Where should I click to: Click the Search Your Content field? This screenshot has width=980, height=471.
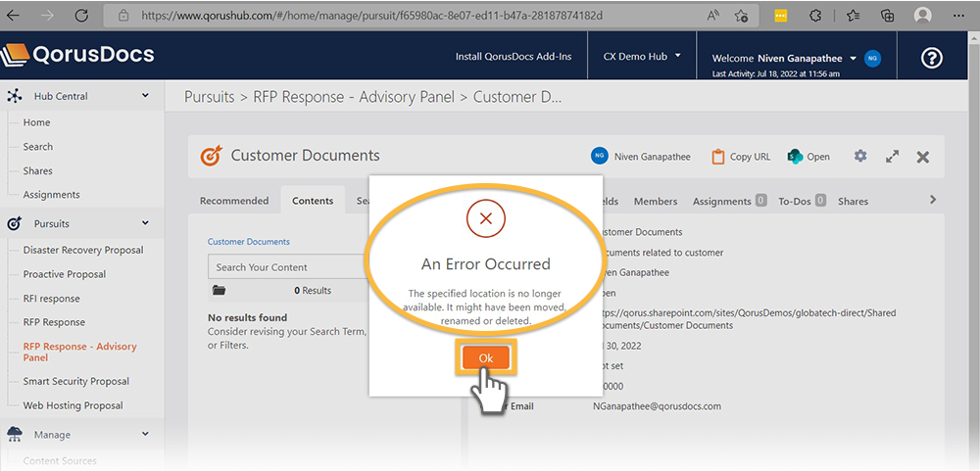[x=284, y=267]
